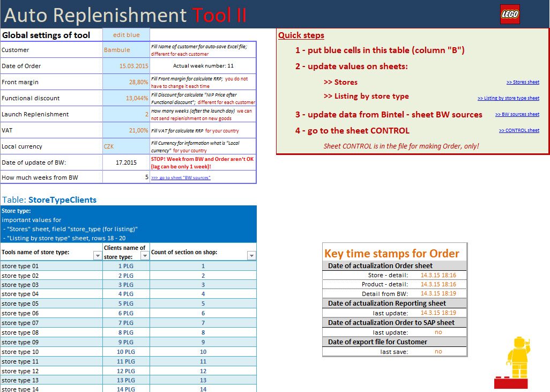This screenshot has width=550, height=392.
Task: Open the Tools name of store type filter dropdown
Action: pos(98,256)
